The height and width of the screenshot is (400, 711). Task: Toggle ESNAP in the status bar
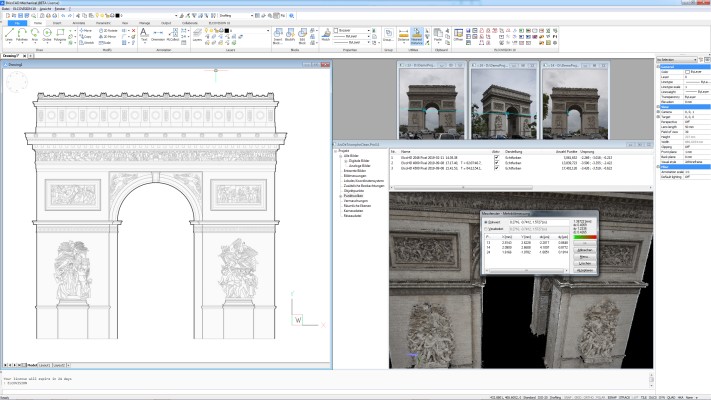612,397
